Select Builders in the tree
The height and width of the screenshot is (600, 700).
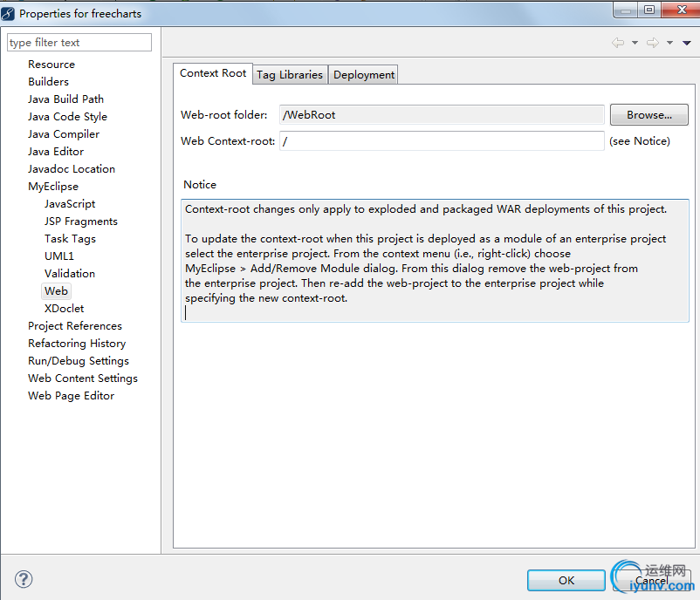point(48,82)
